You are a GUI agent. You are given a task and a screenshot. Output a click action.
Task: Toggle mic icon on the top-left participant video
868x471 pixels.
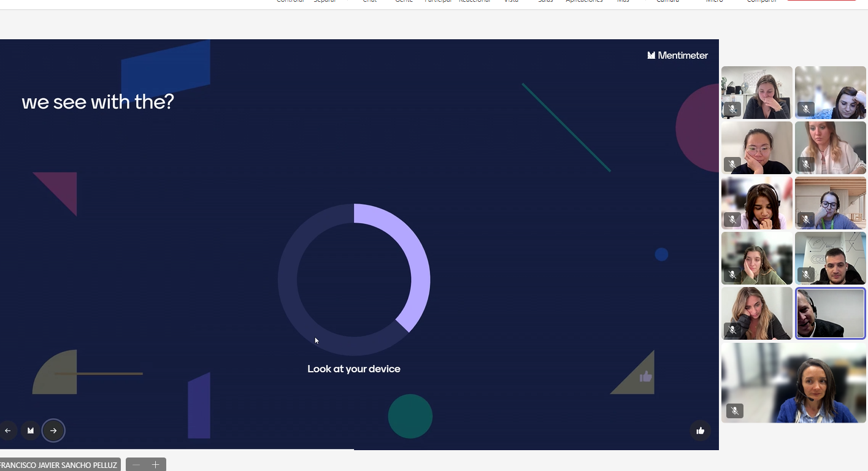[732, 109]
